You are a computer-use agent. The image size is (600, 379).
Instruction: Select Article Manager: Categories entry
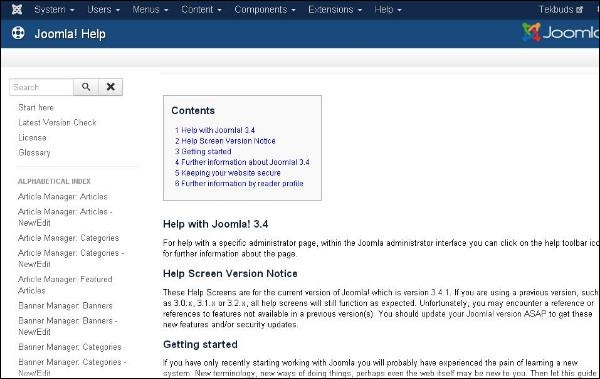click(x=68, y=238)
